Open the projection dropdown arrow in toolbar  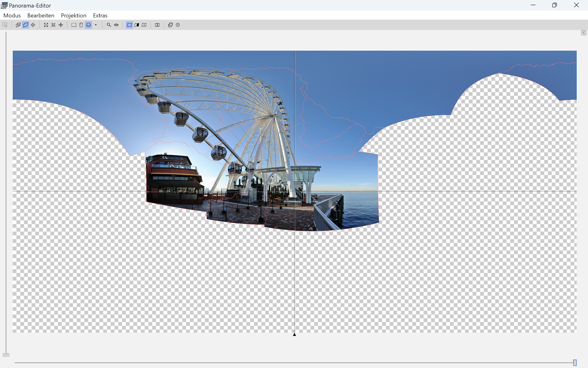pyautogui.click(x=96, y=25)
